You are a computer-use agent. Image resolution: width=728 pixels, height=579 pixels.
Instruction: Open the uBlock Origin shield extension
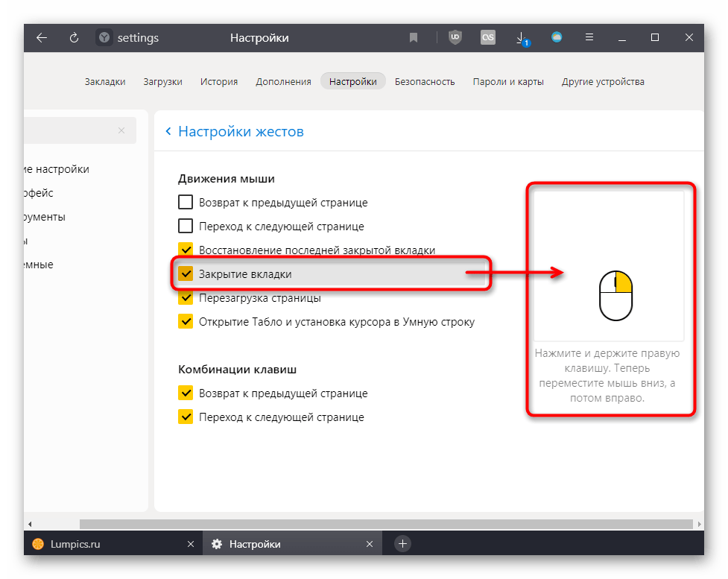455,38
